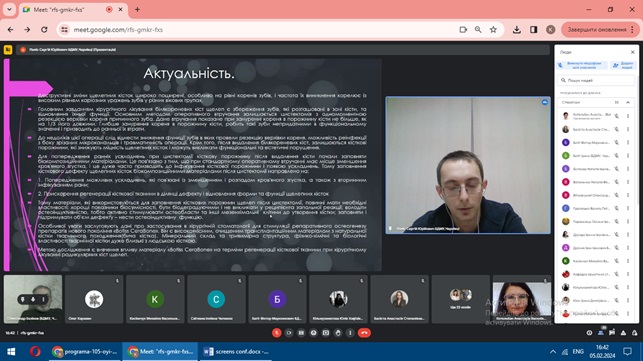The image size is (643, 361).
Task: Toggle the muted microphone button in call controls
Action: point(277,333)
